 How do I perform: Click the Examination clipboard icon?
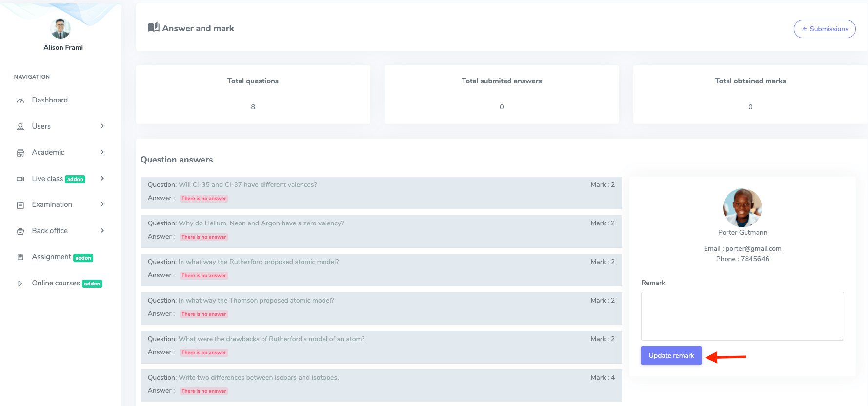(x=20, y=205)
